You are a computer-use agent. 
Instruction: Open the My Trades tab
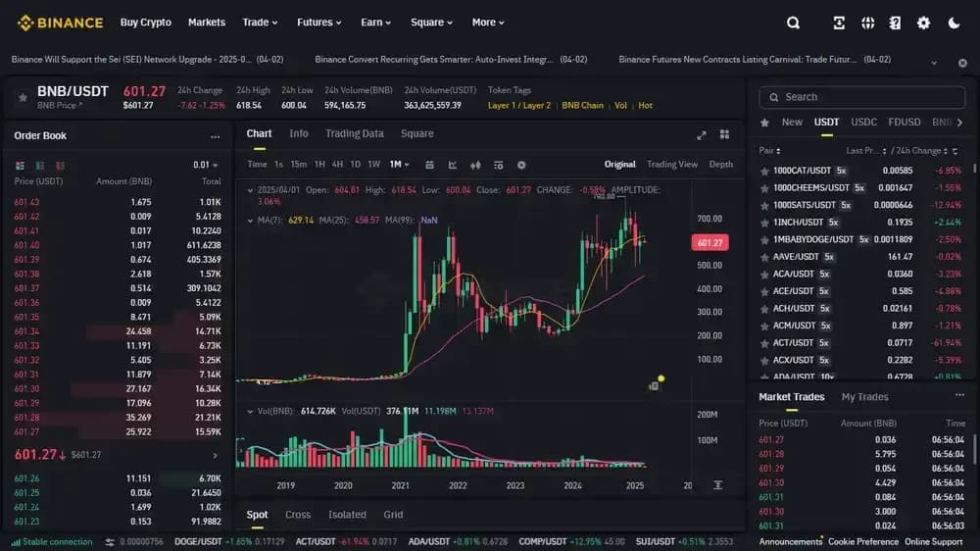click(x=864, y=397)
